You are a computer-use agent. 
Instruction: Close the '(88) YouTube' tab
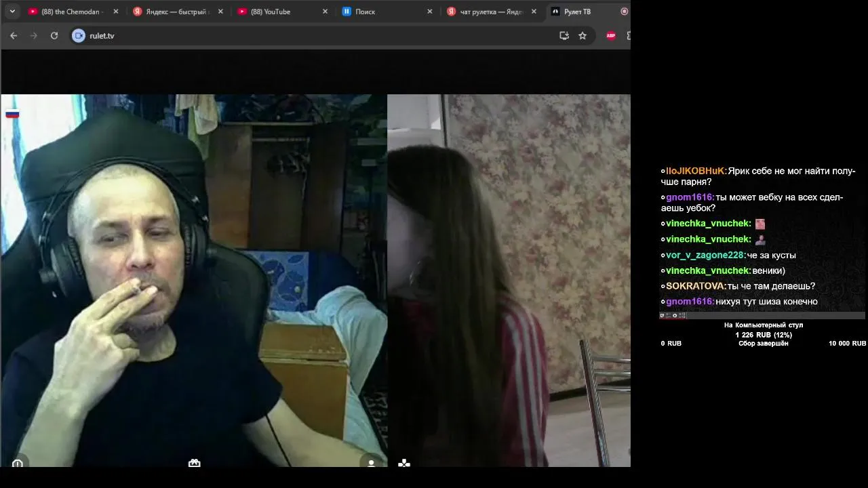(x=325, y=12)
